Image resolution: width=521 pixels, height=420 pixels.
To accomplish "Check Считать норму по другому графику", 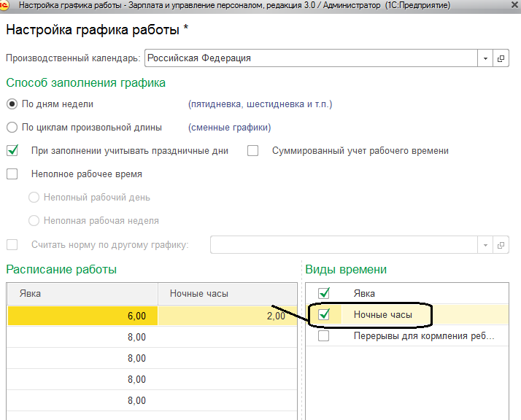I will coord(12,245).
